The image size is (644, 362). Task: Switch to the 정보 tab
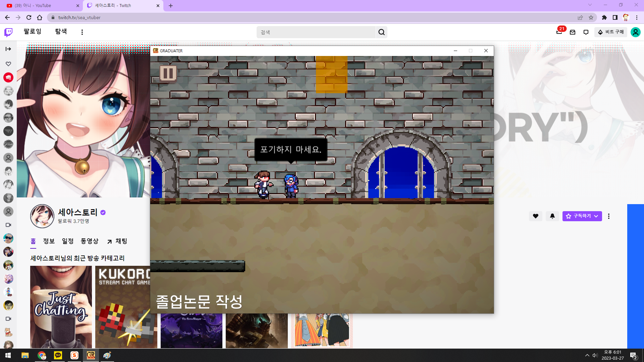[49, 241]
